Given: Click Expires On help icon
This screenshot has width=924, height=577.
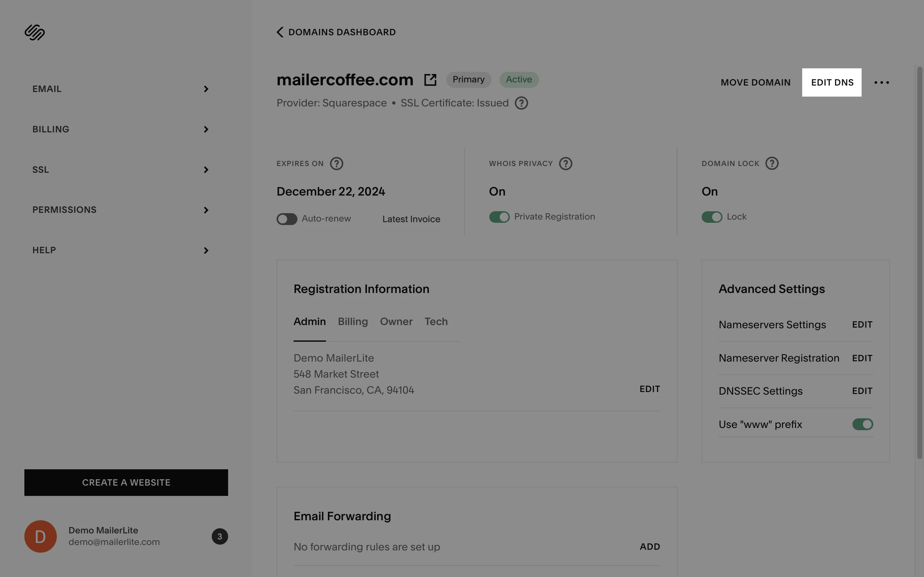Looking at the screenshot, I should pos(336,164).
